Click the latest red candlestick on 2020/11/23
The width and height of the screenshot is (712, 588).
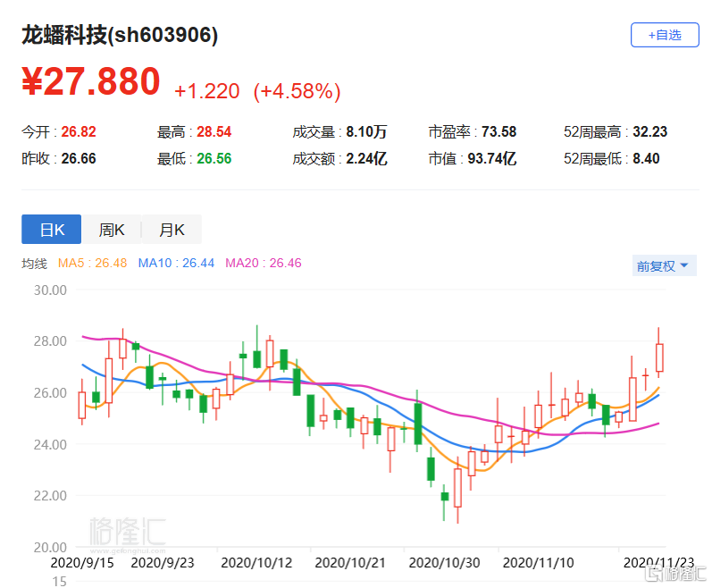(659, 357)
